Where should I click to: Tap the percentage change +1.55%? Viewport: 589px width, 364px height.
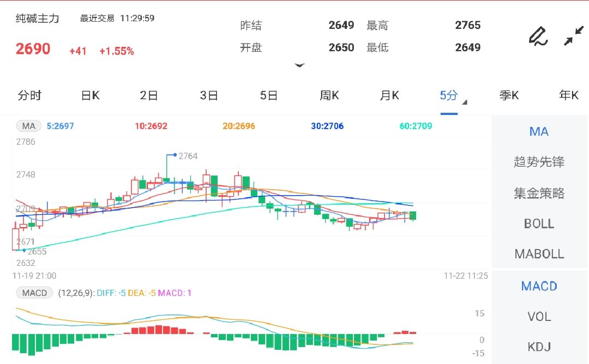117,51
